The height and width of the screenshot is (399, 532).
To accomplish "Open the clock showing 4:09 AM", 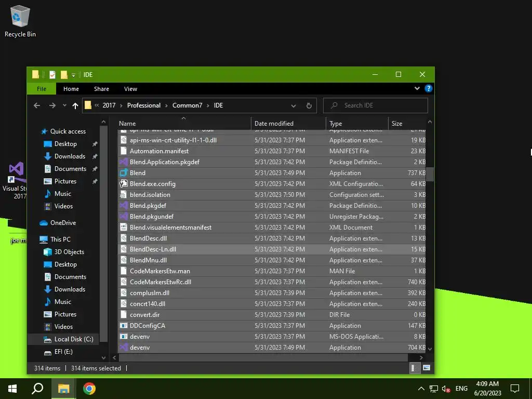I will [x=487, y=389].
